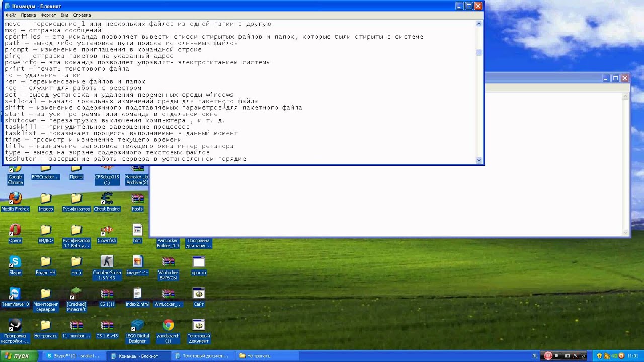Launch TeamViewer 8 from the desktop
The height and width of the screenshot is (362, 644).
point(15,297)
